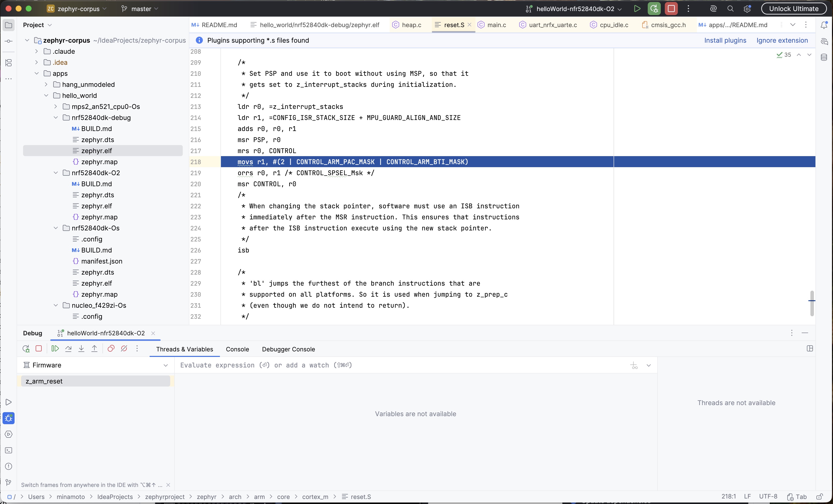Open the Notifications bell icon
The width and height of the screenshot is (833, 504).
824,25
